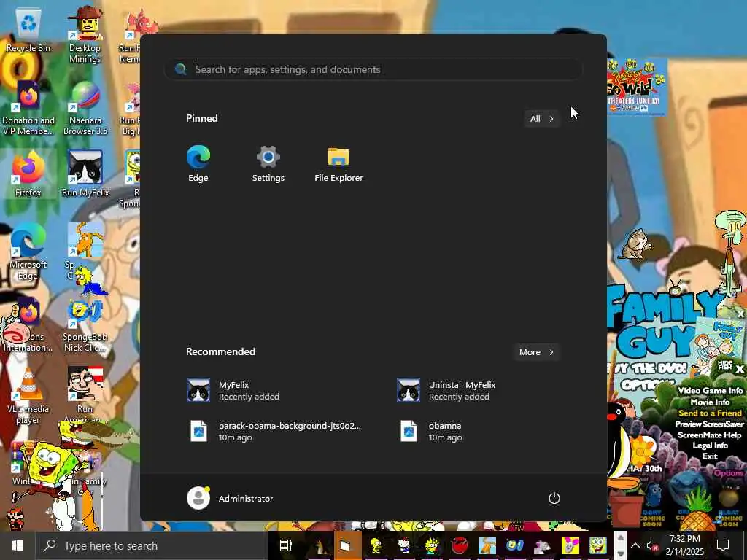Screen dimensions: 747x560
Task: Click taskbar overflow scroll up arrow
Action: [x=620, y=538]
